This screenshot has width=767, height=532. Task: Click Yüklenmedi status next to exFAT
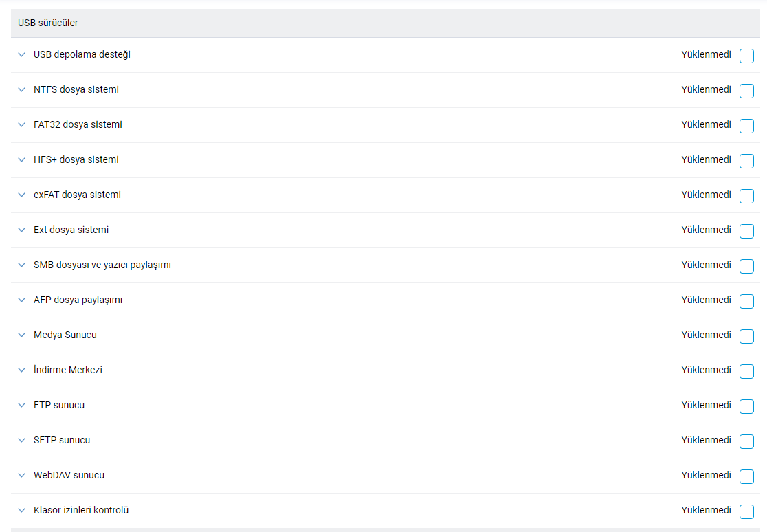tap(706, 195)
